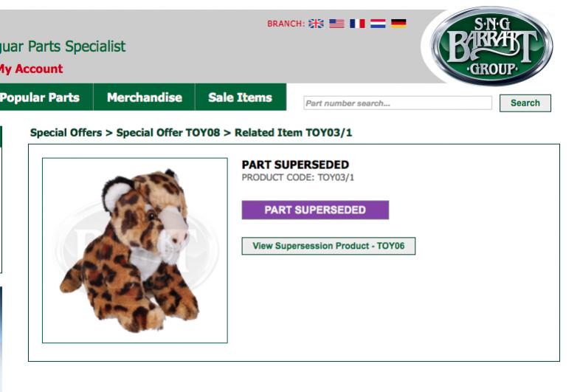Click the Related Item TOY03/1 breadcrumb
Screen dimensions: 580x392
[x=294, y=133]
